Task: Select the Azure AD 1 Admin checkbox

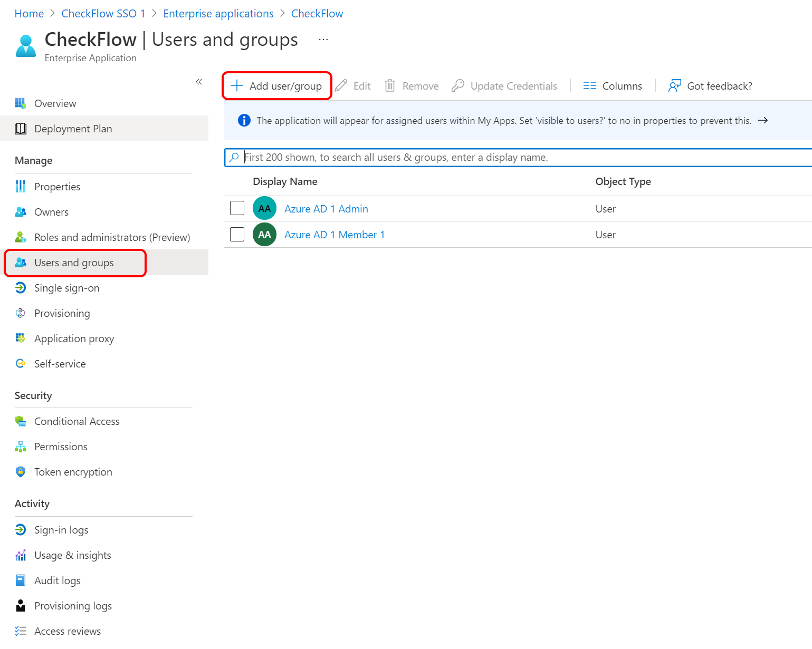Action: coord(237,208)
